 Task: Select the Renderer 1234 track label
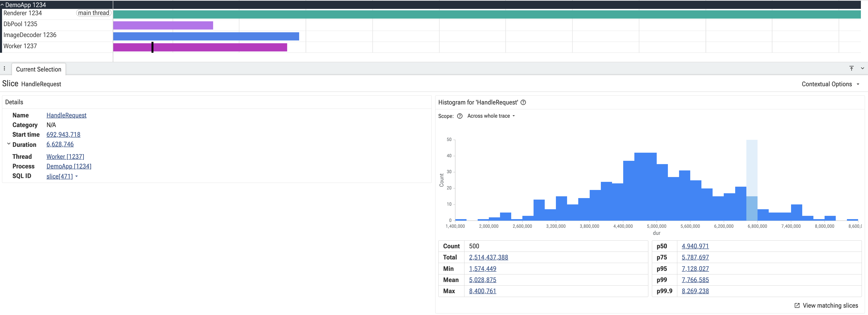23,13
